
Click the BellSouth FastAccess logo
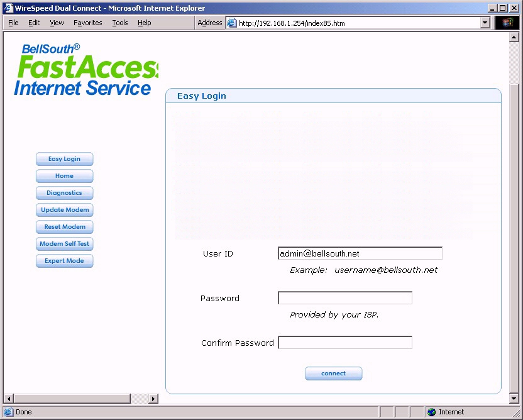(x=86, y=70)
